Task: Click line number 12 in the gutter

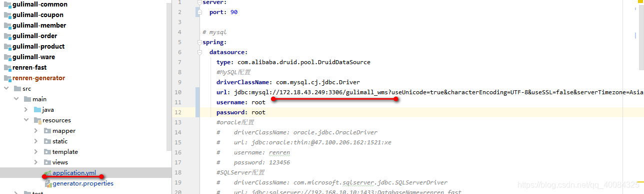Action: [178, 112]
